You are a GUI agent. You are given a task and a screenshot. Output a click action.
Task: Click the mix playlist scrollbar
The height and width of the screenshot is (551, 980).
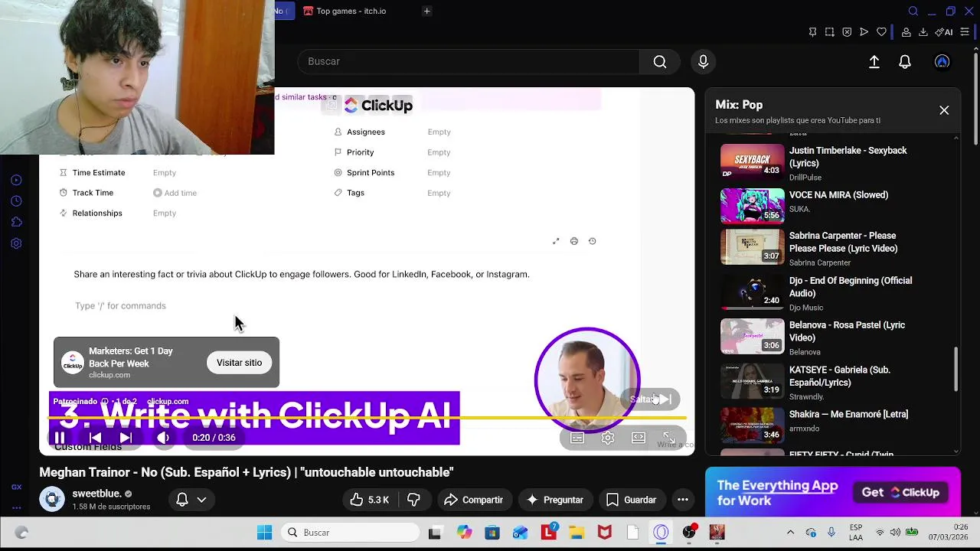[x=956, y=369]
